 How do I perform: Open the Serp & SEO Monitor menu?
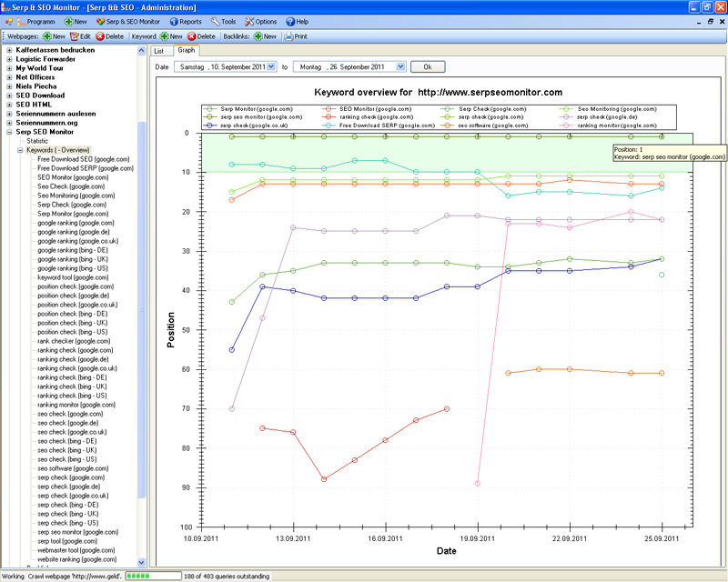128,22
